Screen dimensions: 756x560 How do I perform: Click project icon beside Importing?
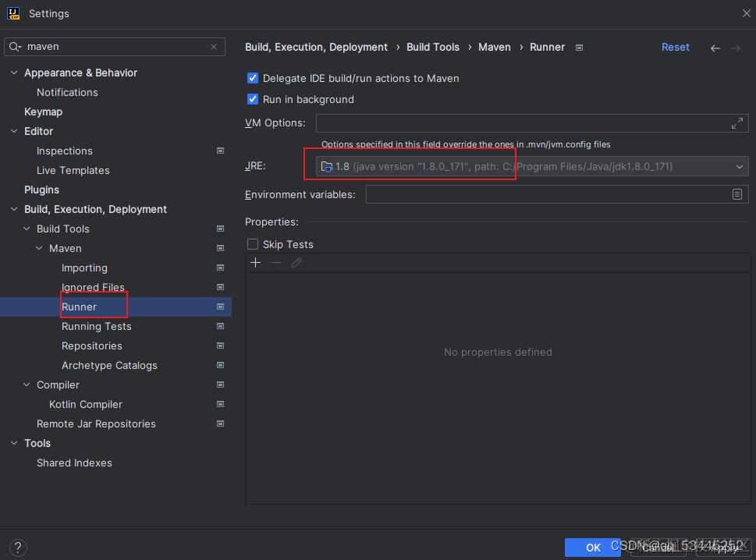(220, 268)
